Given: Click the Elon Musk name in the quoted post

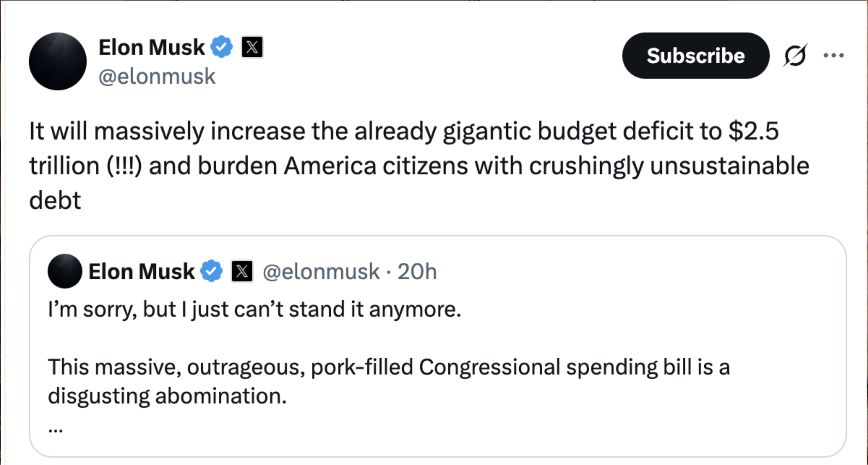Looking at the screenshot, I should click(x=141, y=271).
